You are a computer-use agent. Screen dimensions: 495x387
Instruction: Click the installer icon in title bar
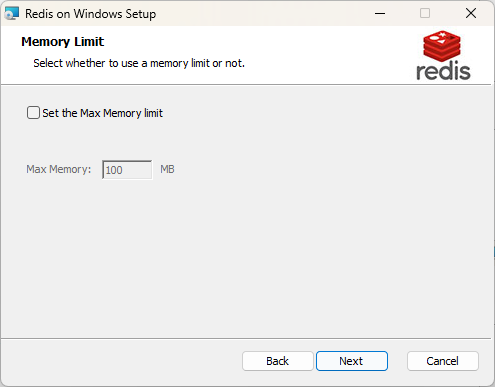click(x=12, y=13)
